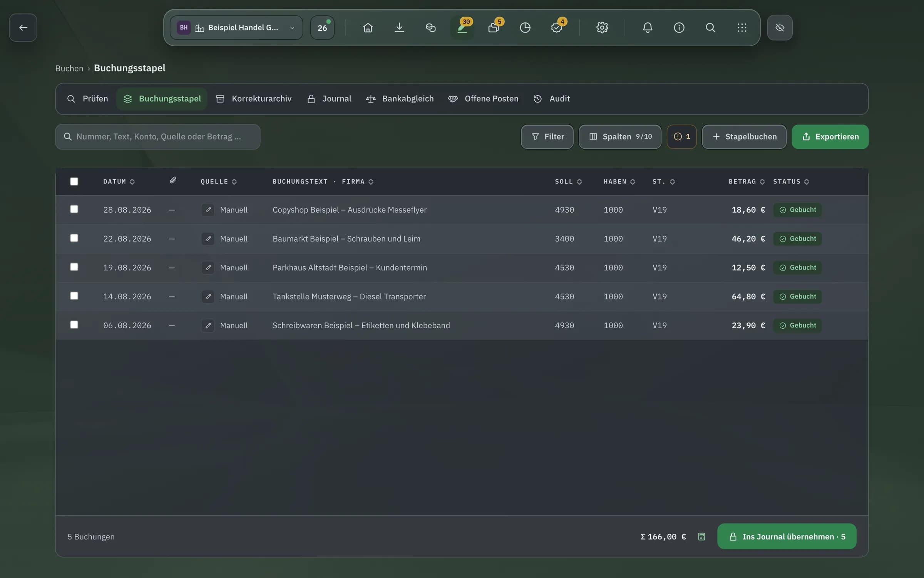
Task: Check the Schreibwaren Beispiel row checkbox
Action: pyautogui.click(x=74, y=325)
